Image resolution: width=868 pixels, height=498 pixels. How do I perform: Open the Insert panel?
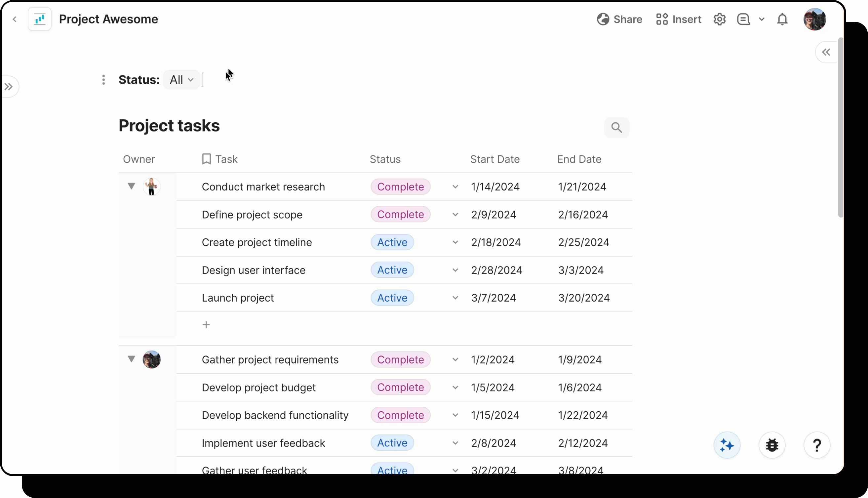[678, 19]
